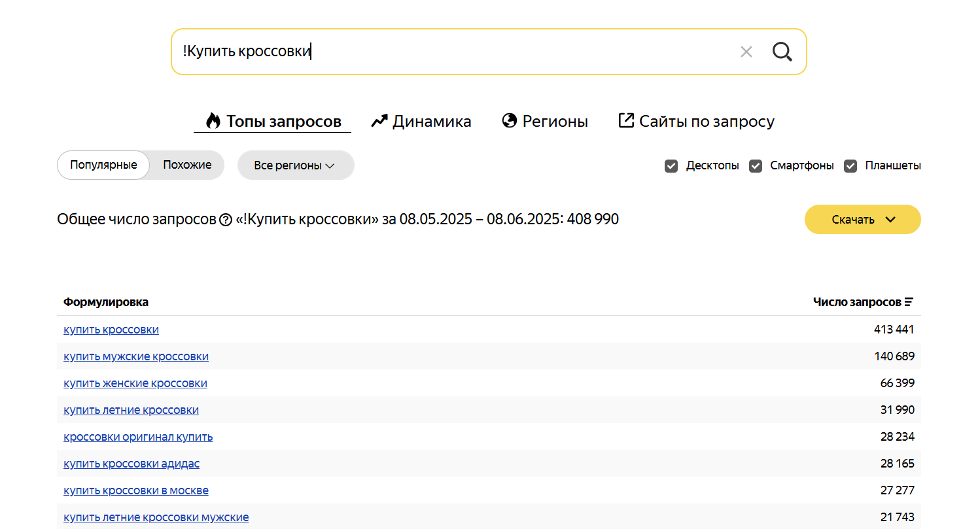Clear the search query with the X icon
The width and height of the screenshot is (980, 529).
coord(746,52)
